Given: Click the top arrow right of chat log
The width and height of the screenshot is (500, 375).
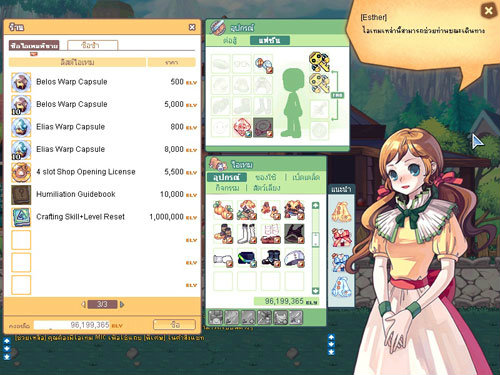Looking at the screenshot, I should pyautogui.click(x=331, y=337).
